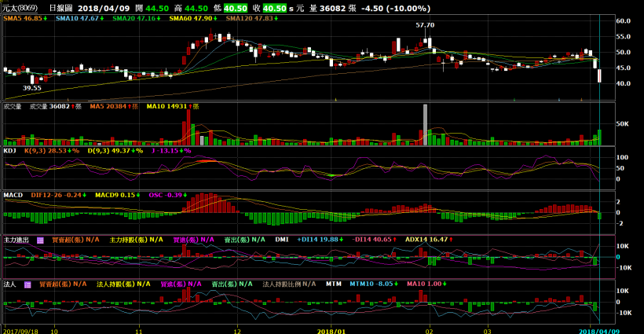Image resolution: width=644 pixels, height=334 pixels.
Task: Click the purple icon beside 主力進出
Action: [x=40, y=240]
